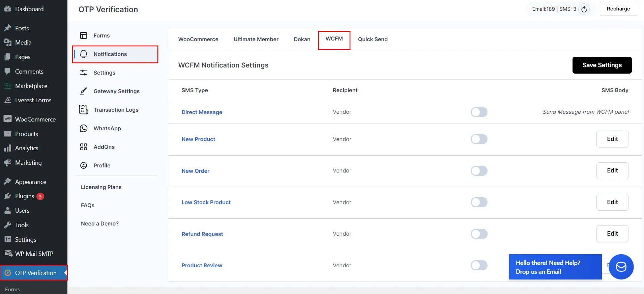Edit the New Order SMS body

point(612,170)
